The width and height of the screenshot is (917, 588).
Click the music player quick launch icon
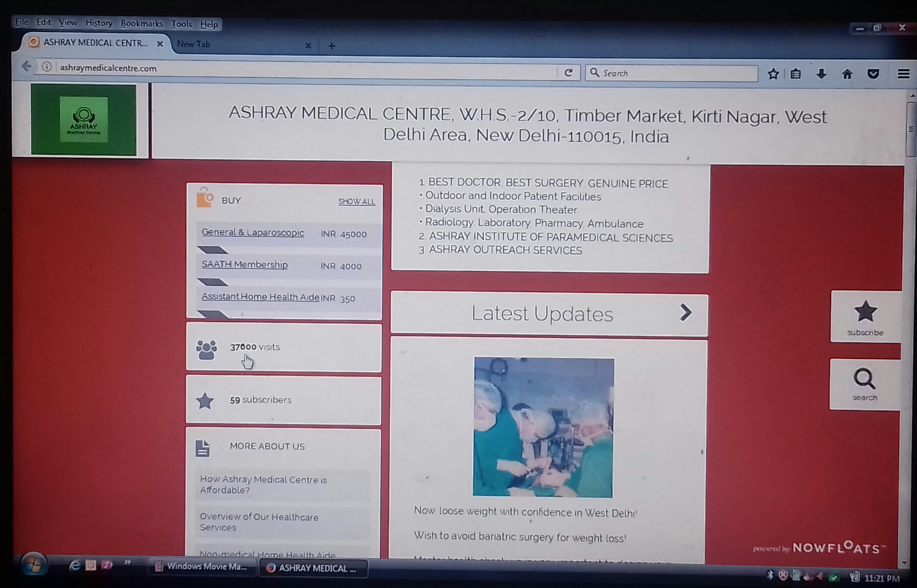pyautogui.click(x=106, y=565)
